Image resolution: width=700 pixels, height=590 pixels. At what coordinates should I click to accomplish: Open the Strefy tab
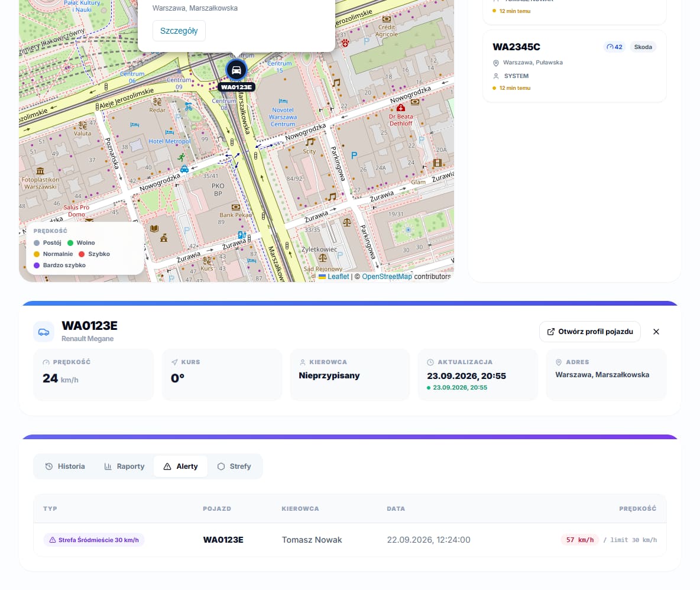(234, 466)
